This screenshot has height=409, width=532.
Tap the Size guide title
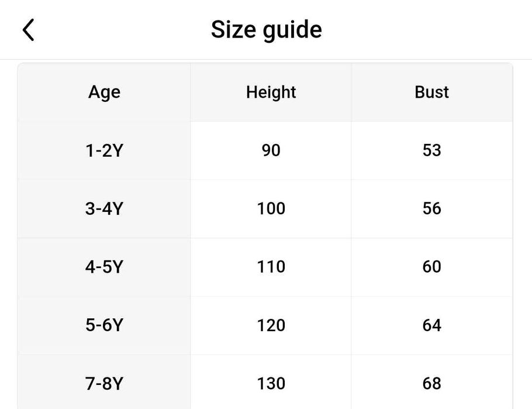[266, 30]
